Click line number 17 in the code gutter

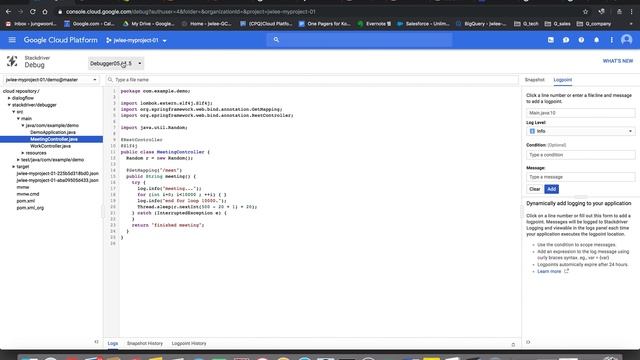pos(113,189)
